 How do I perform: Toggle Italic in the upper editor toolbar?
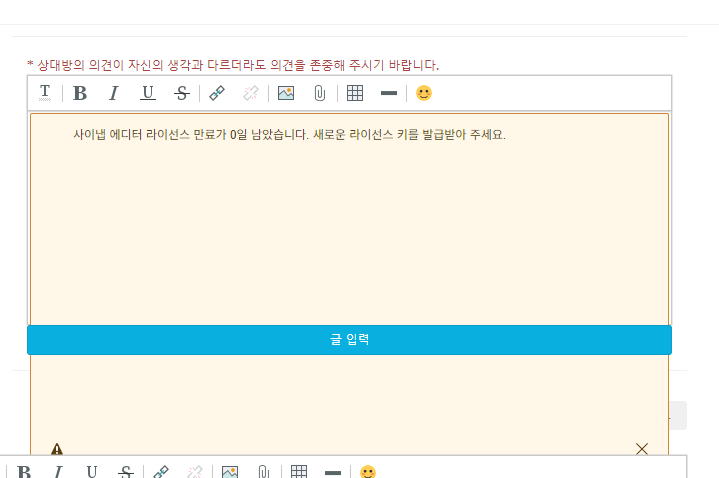pyautogui.click(x=114, y=93)
